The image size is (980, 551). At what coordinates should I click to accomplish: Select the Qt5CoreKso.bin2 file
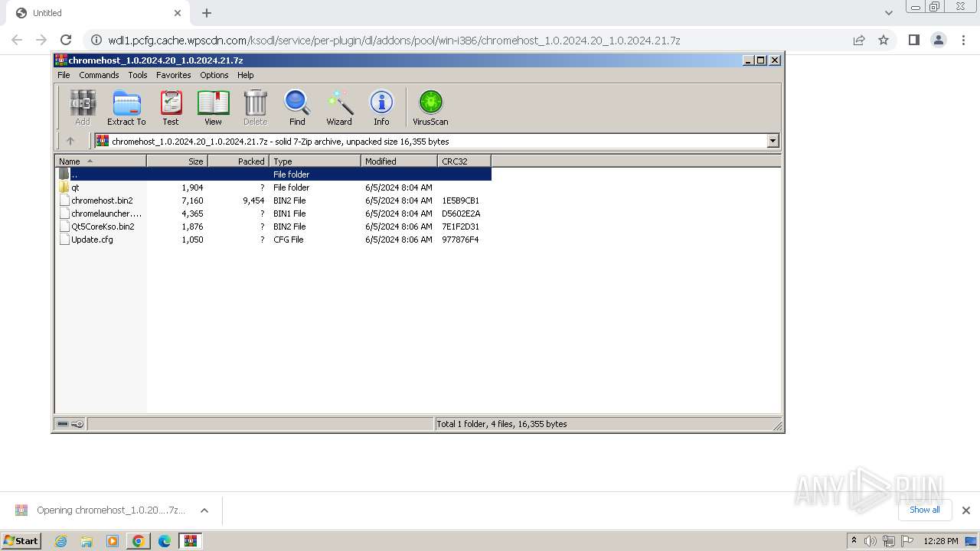pos(273,227)
